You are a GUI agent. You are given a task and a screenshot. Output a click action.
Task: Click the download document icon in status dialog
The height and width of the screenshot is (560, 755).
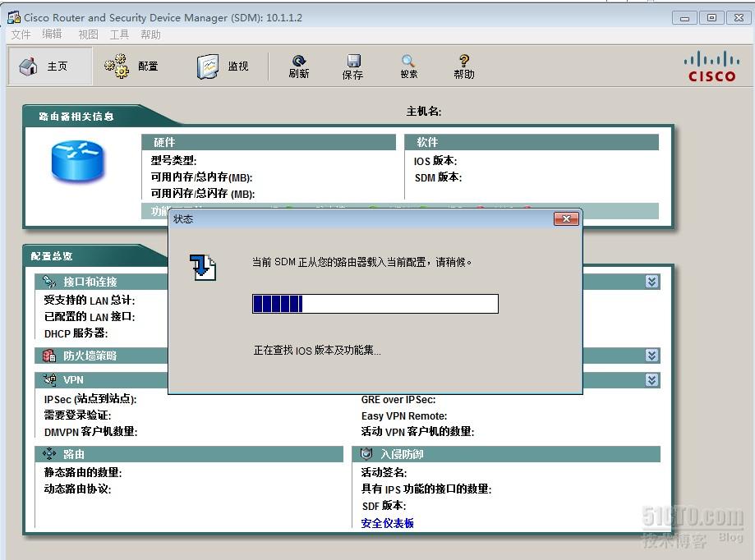point(203,267)
